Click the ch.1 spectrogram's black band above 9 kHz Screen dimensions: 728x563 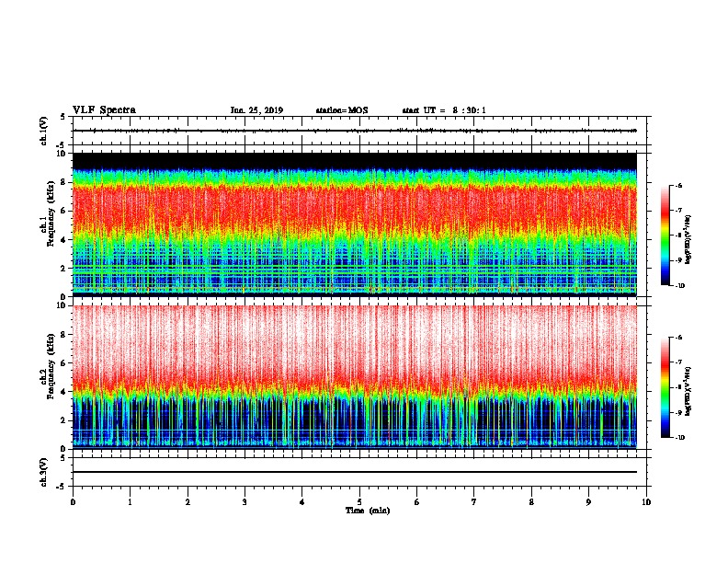(355, 161)
